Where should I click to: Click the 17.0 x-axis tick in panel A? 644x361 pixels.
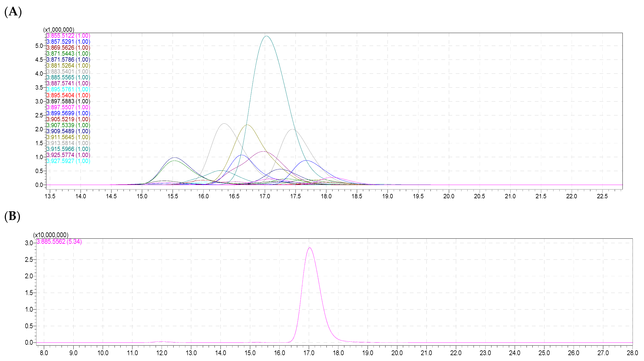(x=265, y=196)
